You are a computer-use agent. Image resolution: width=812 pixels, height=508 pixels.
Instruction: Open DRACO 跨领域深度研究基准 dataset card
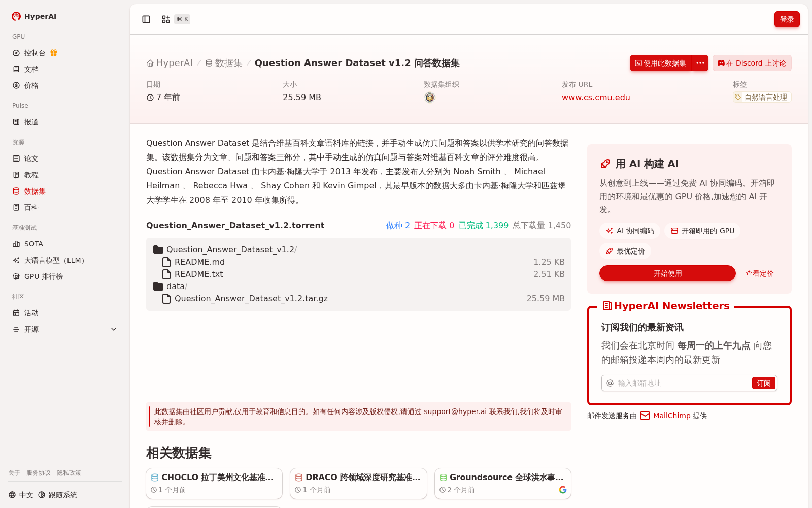[x=358, y=484]
